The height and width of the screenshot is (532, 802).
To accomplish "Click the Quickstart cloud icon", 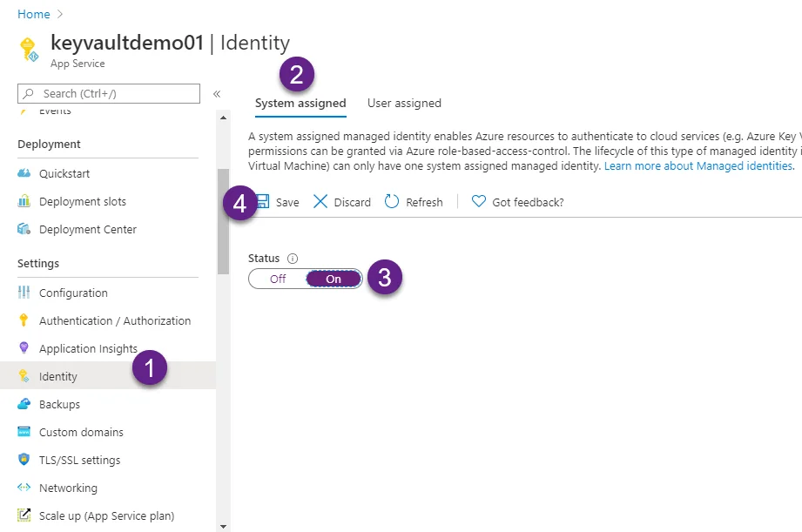I will (24, 173).
